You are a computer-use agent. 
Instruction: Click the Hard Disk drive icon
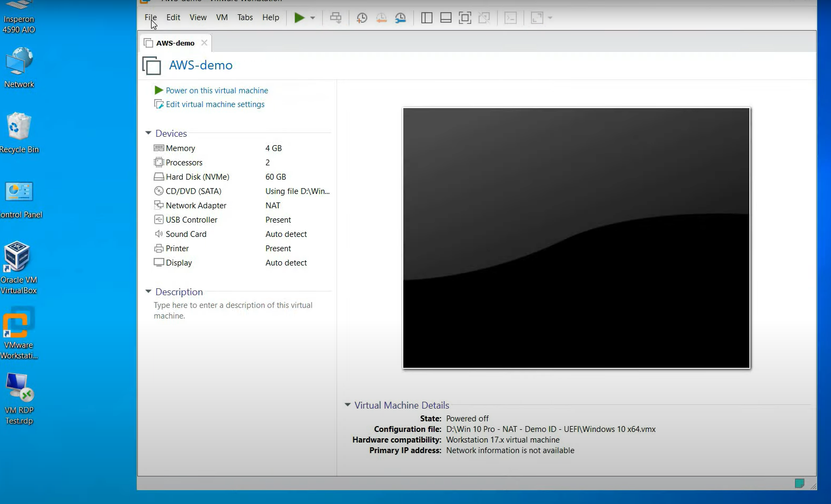[x=158, y=176]
